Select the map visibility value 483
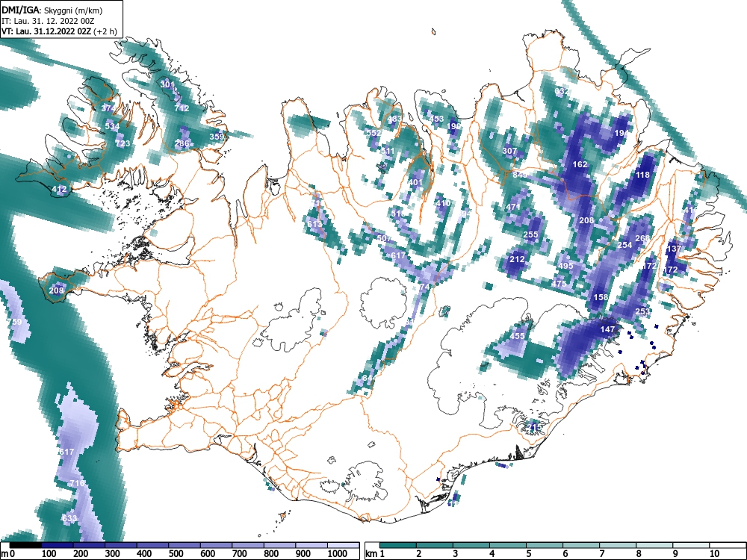The width and height of the screenshot is (747, 560). point(394,119)
